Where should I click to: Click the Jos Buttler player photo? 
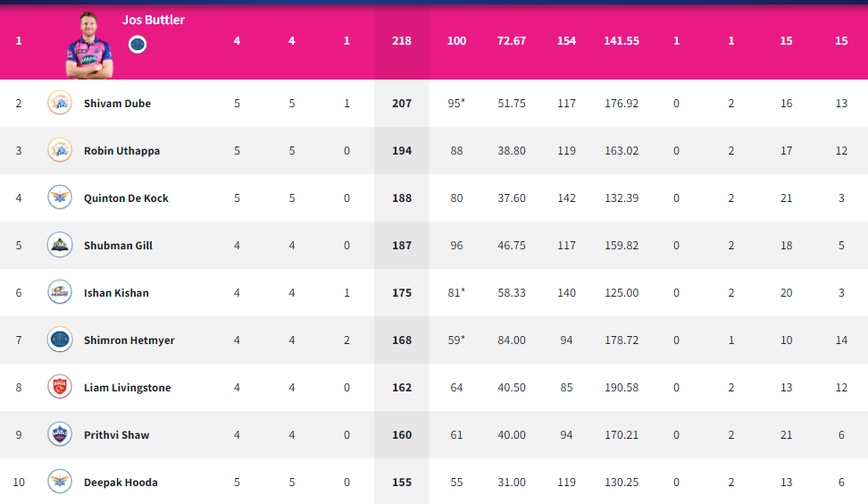[x=89, y=46]
